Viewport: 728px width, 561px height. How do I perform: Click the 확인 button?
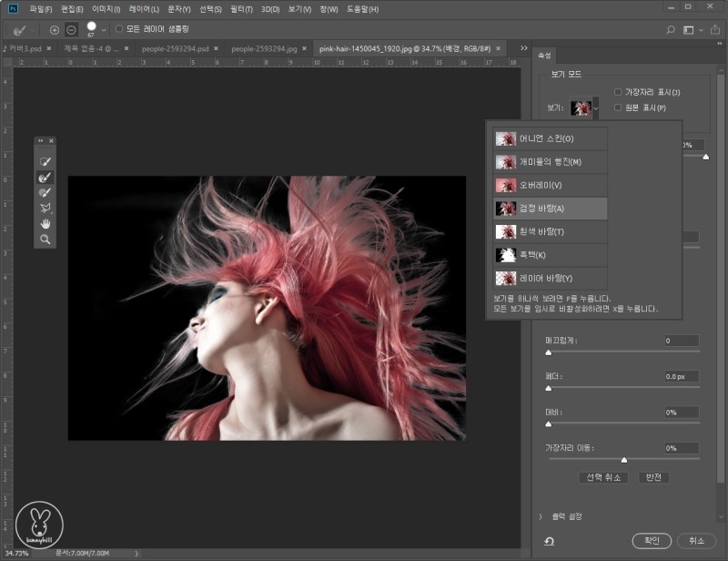click(x=652, y=540)
